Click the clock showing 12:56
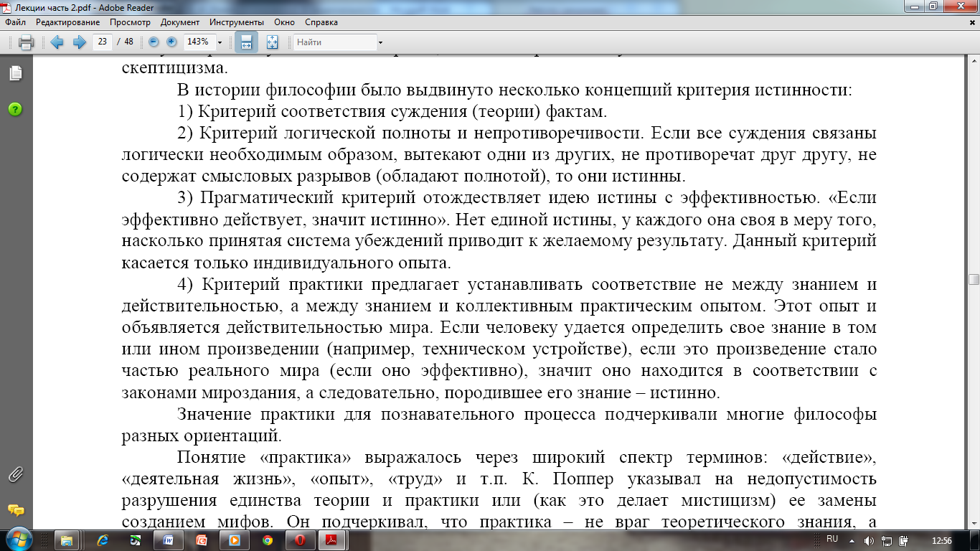Image resolution: width=980 pixels, height=551 pixels. coord(941,540)
